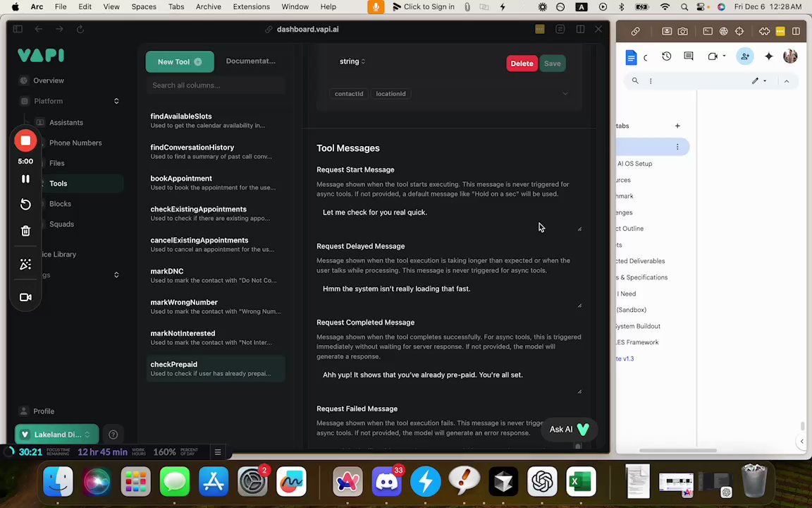Reload the Vapi dashboard page
The width and height of the screenshot is (812, 508).
[80, 29]
